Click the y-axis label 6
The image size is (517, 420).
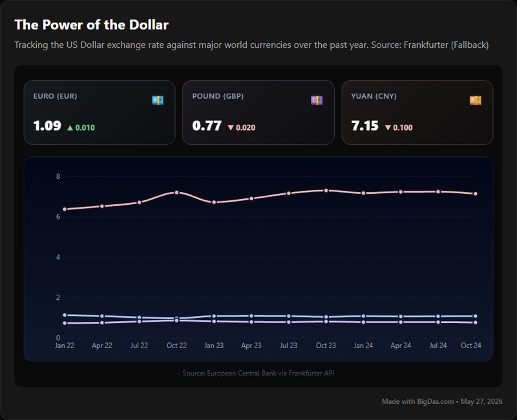click(x=58, y=217)
